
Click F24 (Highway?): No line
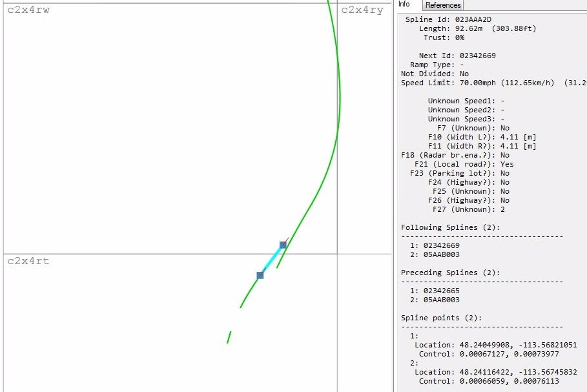coord(469,182)
